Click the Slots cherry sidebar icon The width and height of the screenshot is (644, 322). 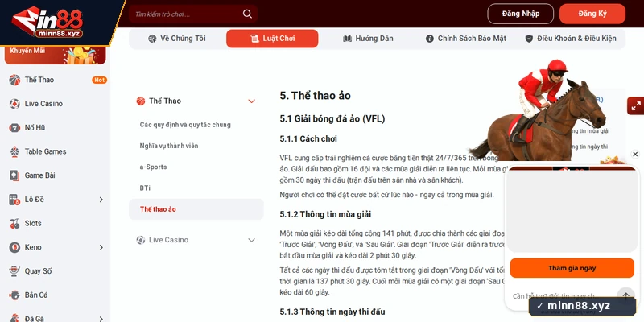pyautogui.click(x=14, y=224)
